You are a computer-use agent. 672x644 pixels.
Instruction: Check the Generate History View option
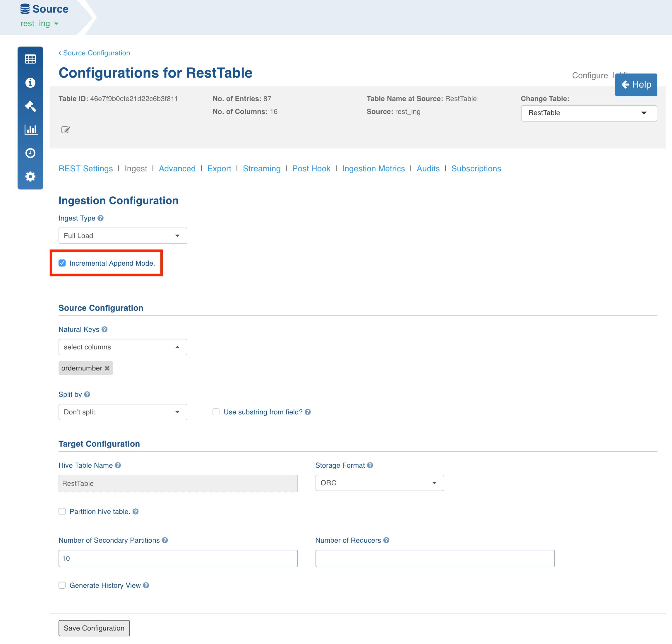coord(62,585)
